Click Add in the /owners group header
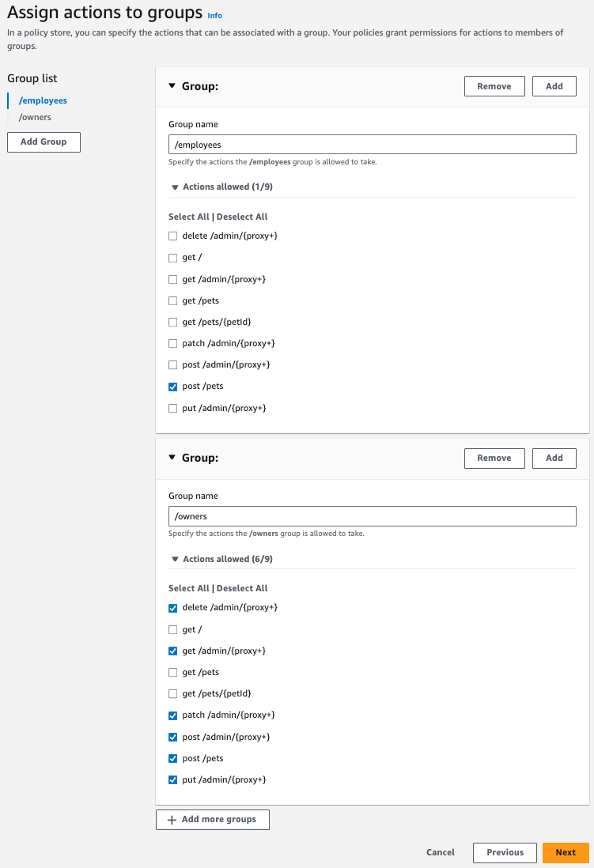 554,458
